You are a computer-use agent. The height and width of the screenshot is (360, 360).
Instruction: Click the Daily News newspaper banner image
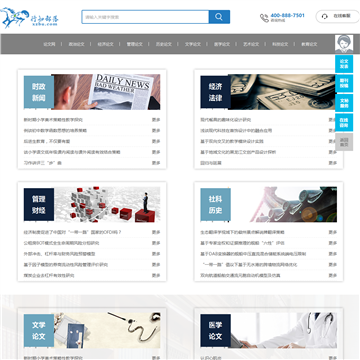tap(107, 92)
